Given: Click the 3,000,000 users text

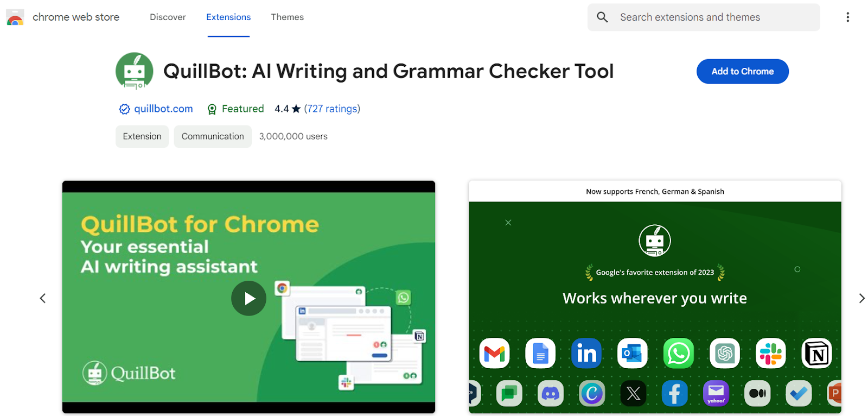Looking at the screenshot, I should pyautogui.click(x=293, y=136).
